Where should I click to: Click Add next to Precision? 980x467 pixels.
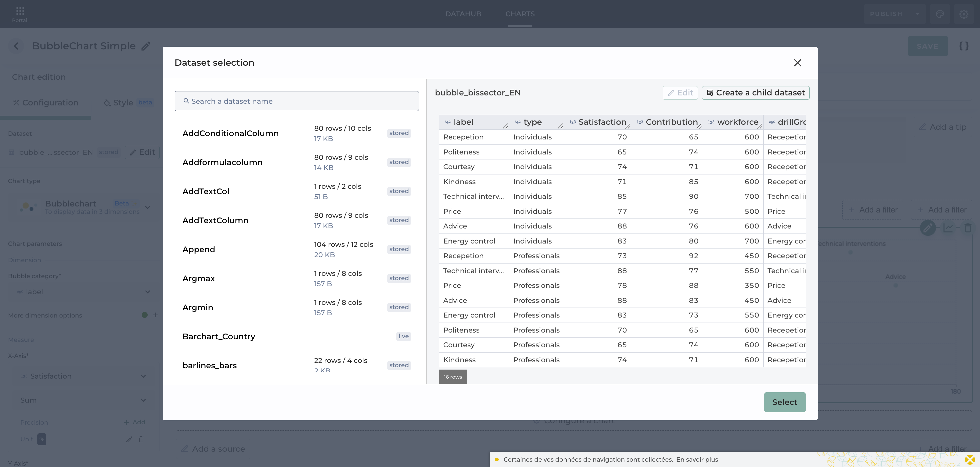134,423
